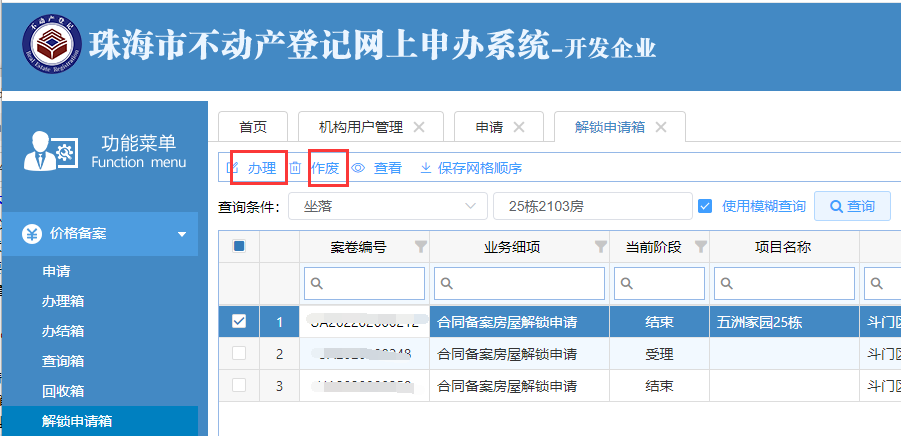Check the checkbox for row 2

(239, 353)
